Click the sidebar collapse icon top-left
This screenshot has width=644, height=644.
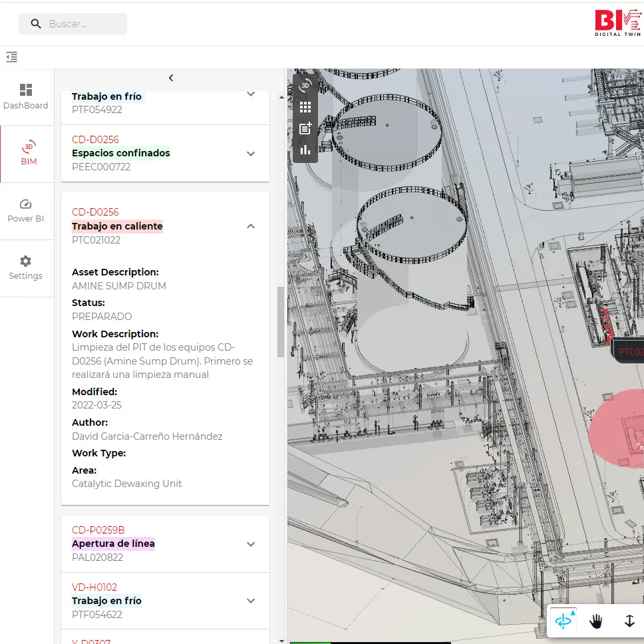coord(11,57)
